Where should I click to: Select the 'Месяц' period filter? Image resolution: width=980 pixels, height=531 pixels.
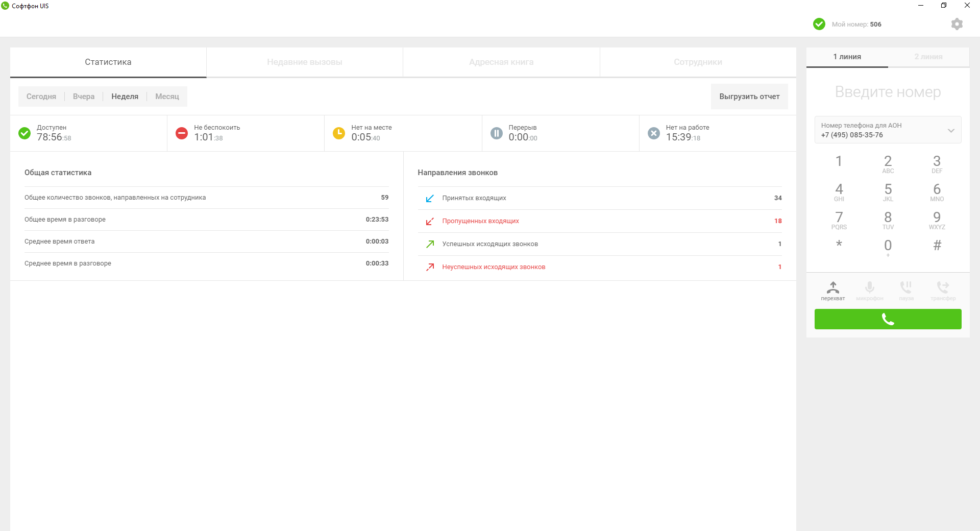tap(167, 96)
